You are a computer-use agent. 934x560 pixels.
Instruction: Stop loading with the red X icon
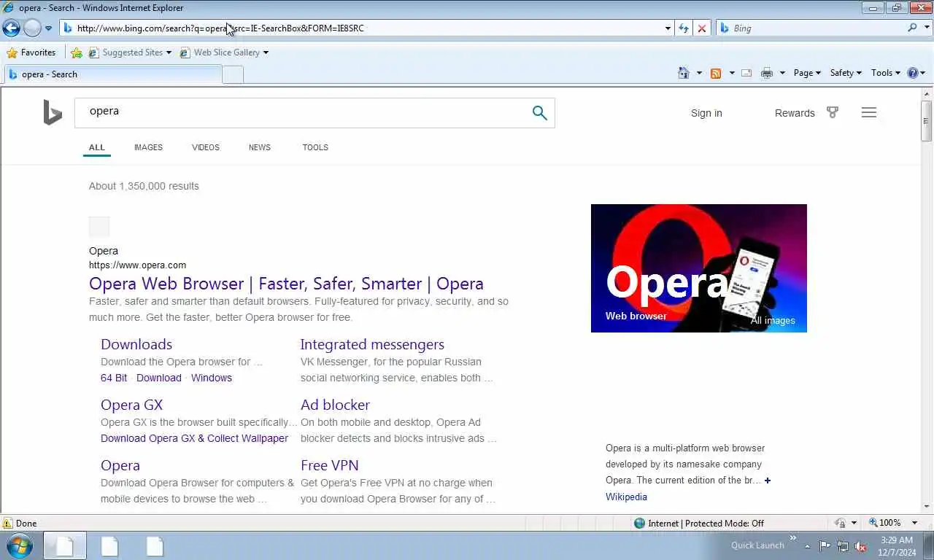click(702, 28)
